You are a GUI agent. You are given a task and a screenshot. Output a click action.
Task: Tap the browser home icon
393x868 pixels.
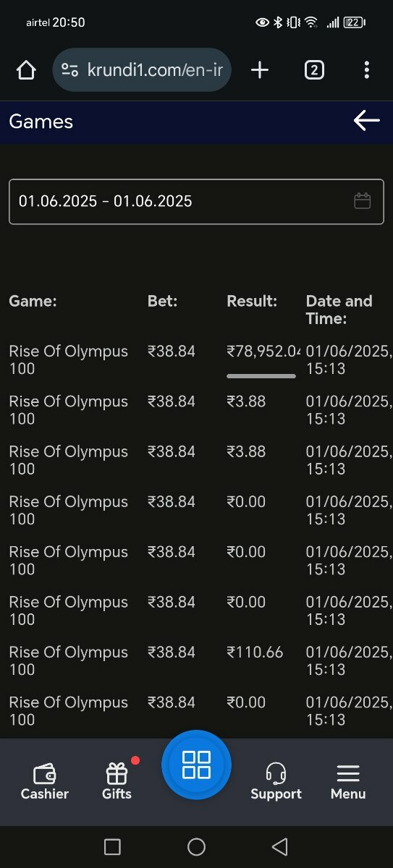(x=26, y=70)
